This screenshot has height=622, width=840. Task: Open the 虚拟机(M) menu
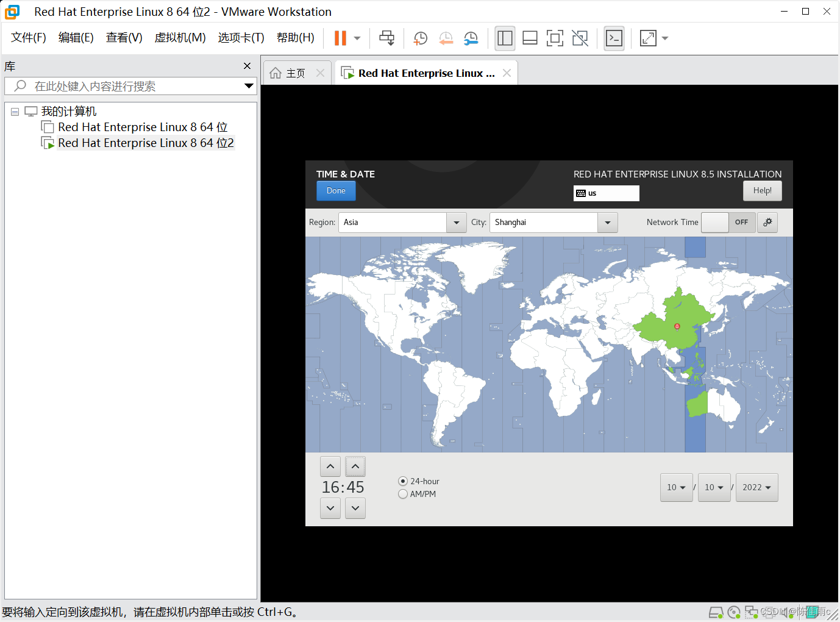coord(180,38)
